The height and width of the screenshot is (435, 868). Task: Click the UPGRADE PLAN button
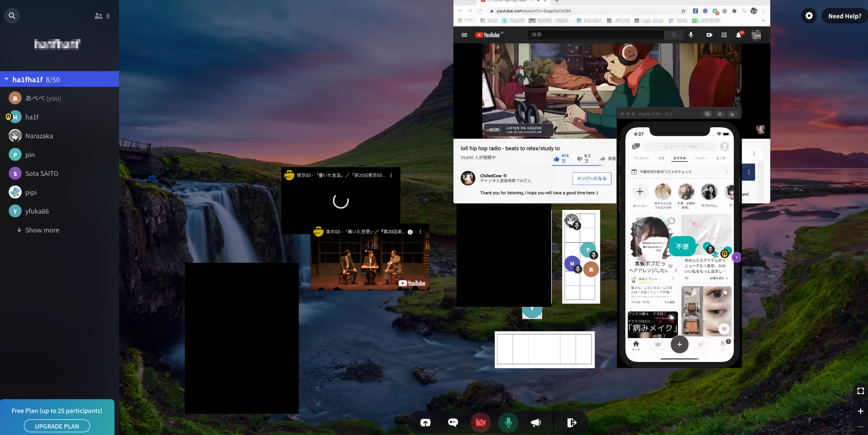click(x=57, y=426)
